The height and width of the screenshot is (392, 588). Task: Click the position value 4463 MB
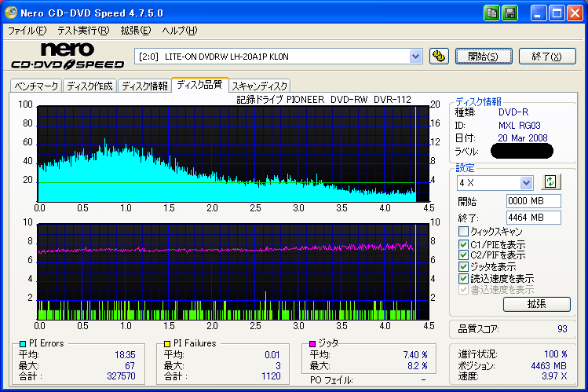point(549,366)
